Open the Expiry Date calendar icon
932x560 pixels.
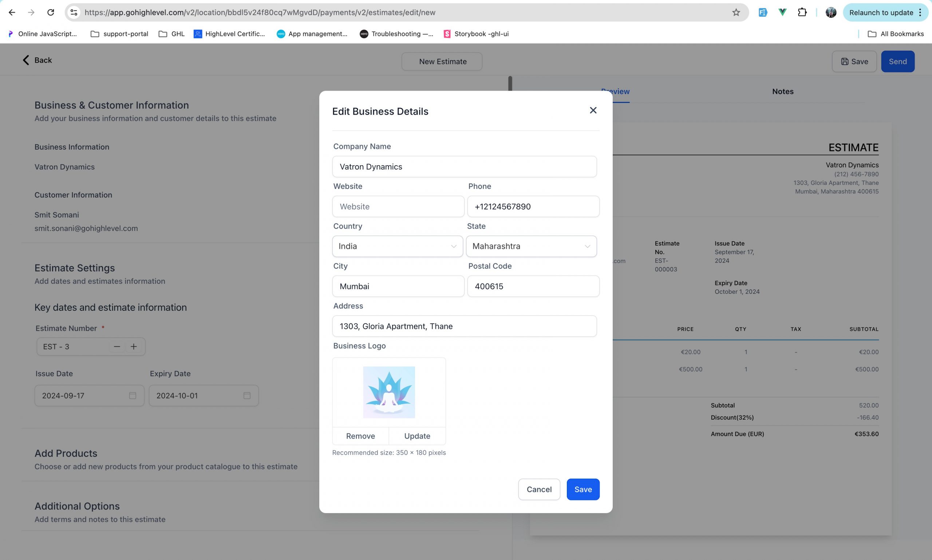click(247, 396)
